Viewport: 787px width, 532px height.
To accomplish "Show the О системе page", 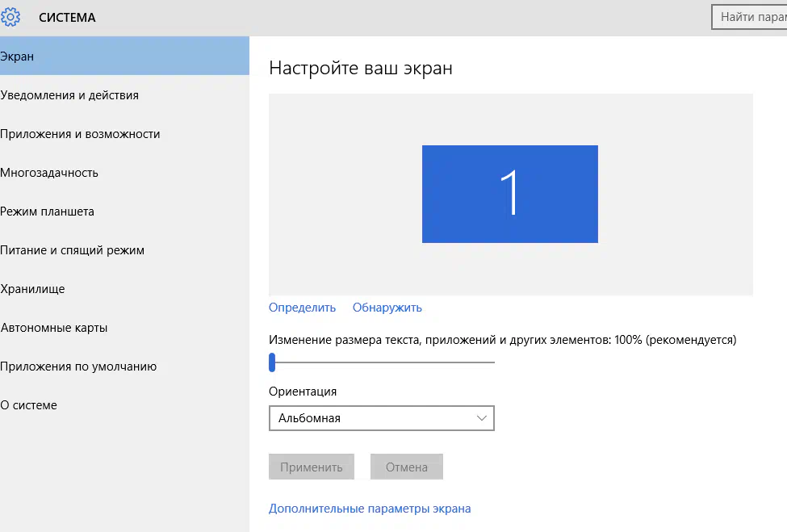I will point(124,405).
